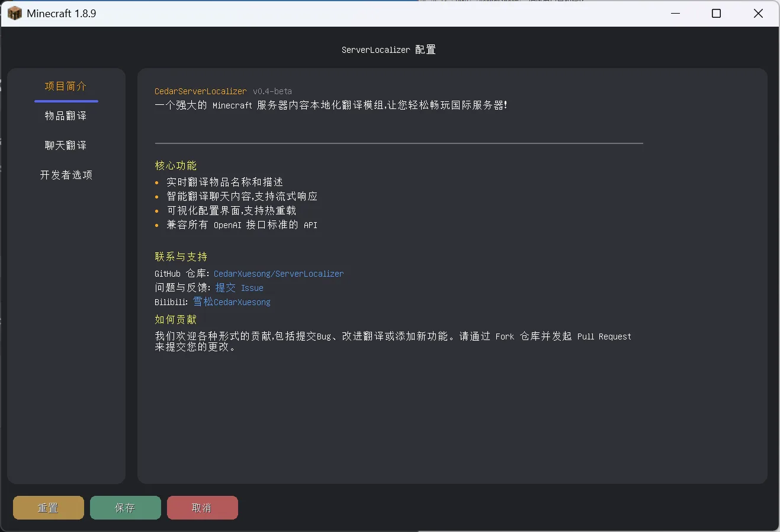Image resolution: width=780 pixels, height=532 pixels.
Task: Switch to the 物品翻译 tab
Action: (66, 116)
